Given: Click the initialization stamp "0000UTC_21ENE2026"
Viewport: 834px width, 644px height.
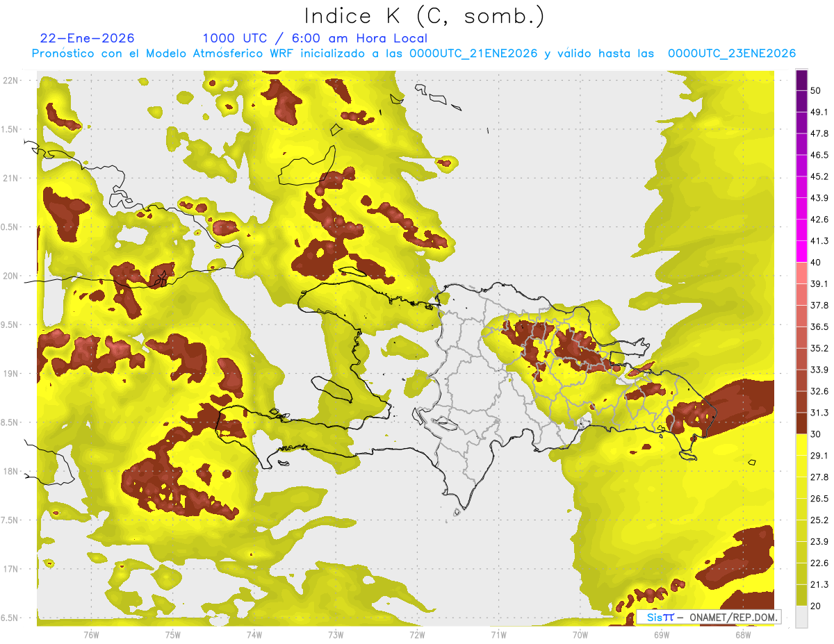Looking at the screenshot, I should click(473, 53).
